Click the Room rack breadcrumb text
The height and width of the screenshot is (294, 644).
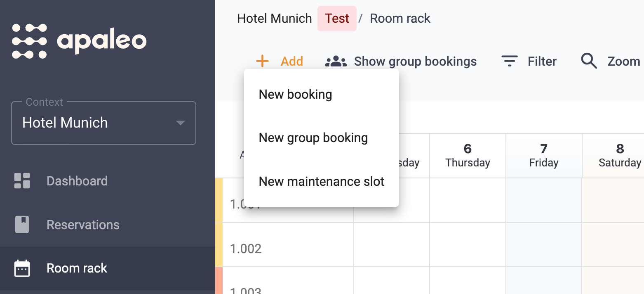point(400,19)
